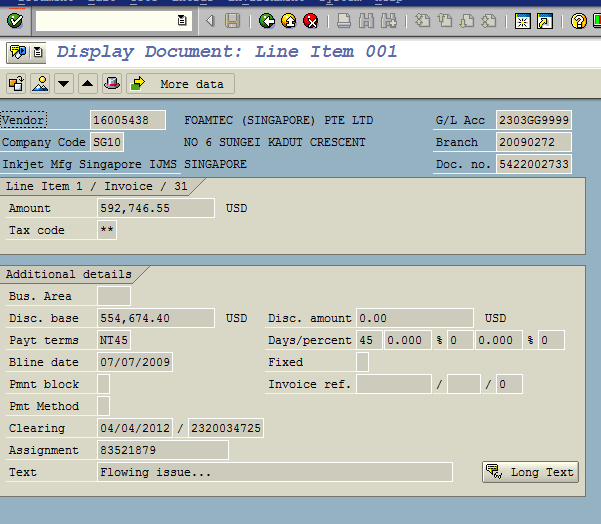This screenshot has height=524, width=601.
Task: Click the Generate Shortcut icon
Action: point(545,21)
